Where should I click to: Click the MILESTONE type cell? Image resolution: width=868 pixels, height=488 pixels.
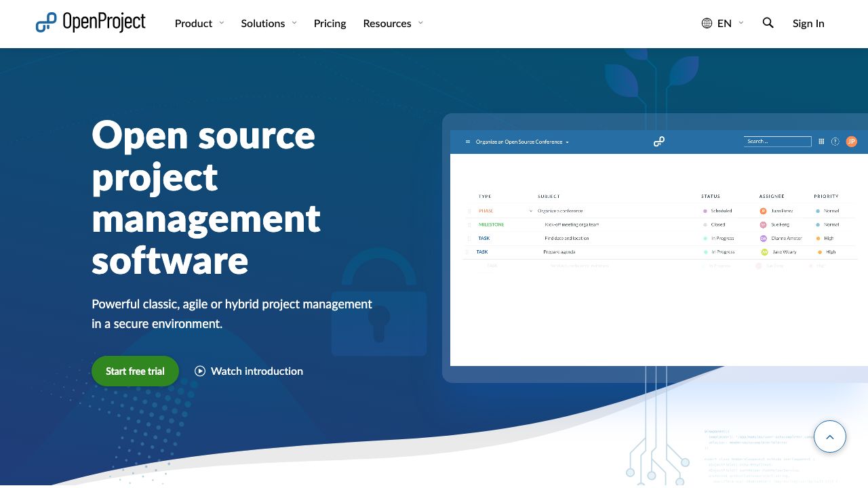tap(492, 224)
